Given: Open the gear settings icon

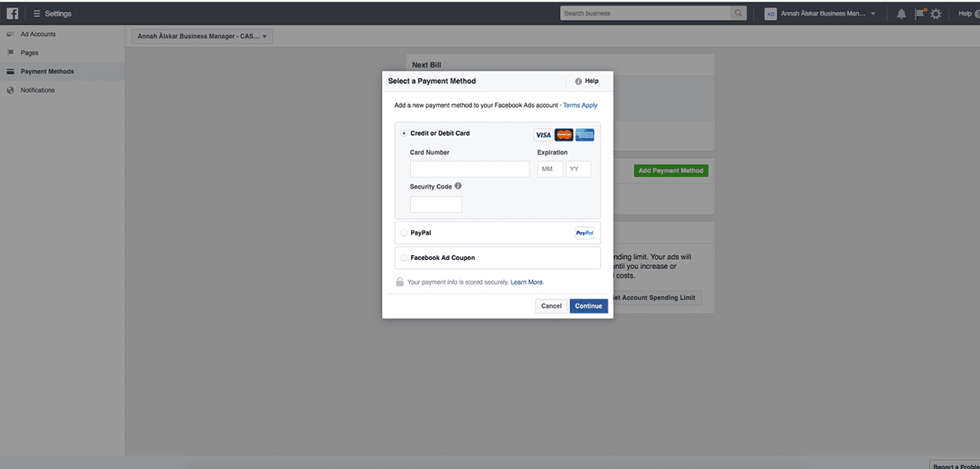Looking at the screenshot, I should pyautogui.click(x=936, y=14).
